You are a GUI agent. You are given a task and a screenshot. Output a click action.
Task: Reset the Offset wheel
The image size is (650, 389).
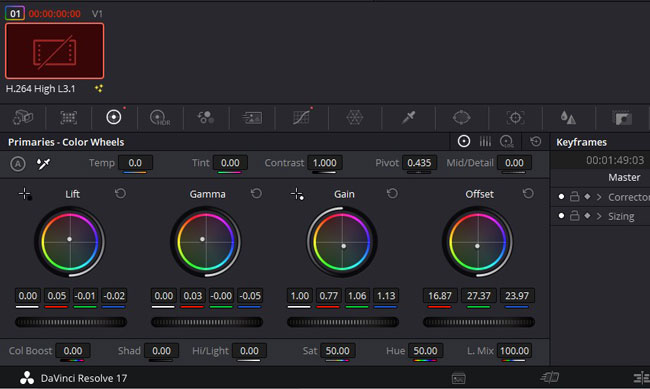tap(528, 193)
